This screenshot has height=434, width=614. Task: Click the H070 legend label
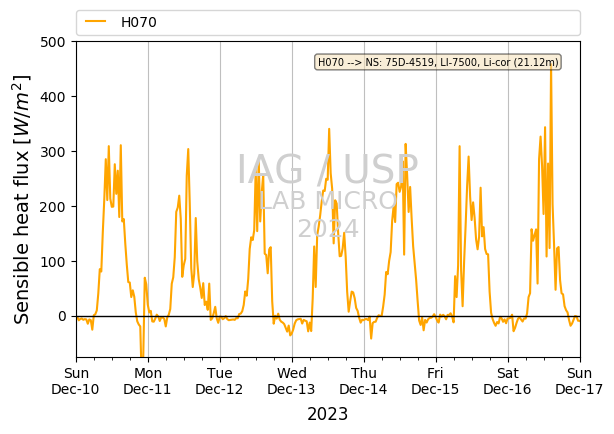click(x=139, y=22)
